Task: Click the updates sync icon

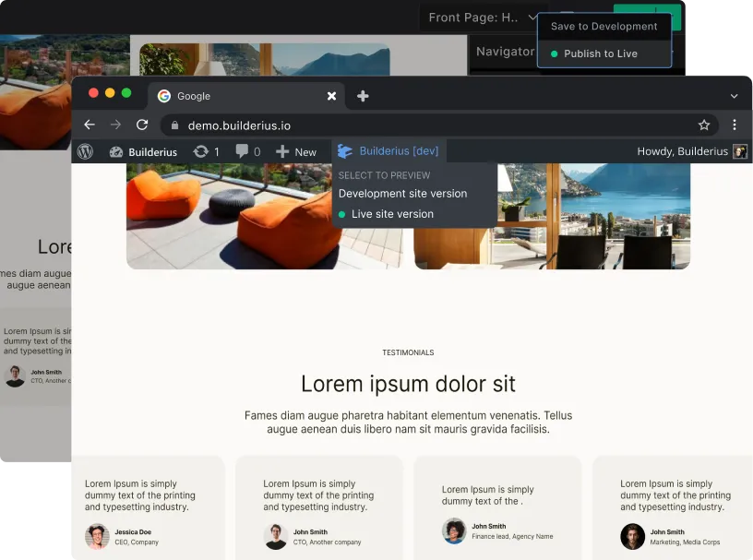Action: click(200, 151)
